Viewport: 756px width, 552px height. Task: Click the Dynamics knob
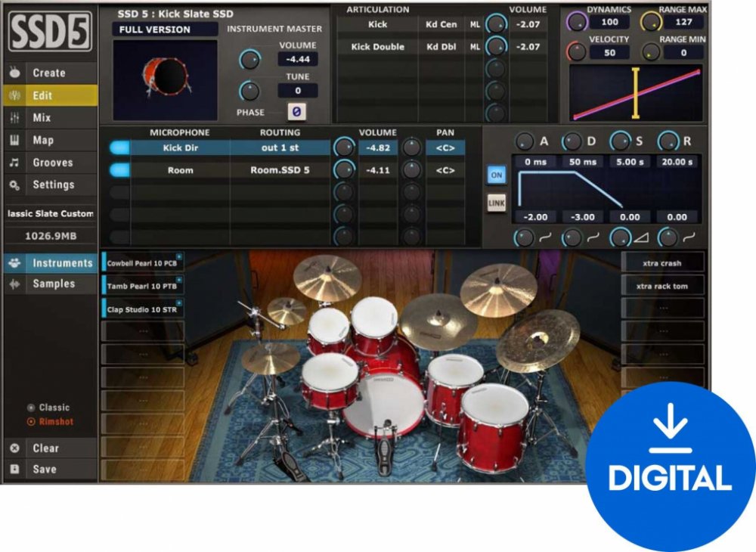[575, 22]
